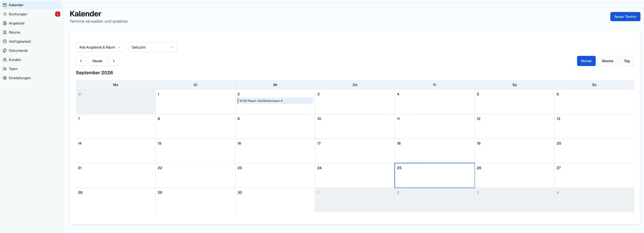Click the Kunden people icon
The width and height of the screenshot is (644, 233).
coord(5,60)
